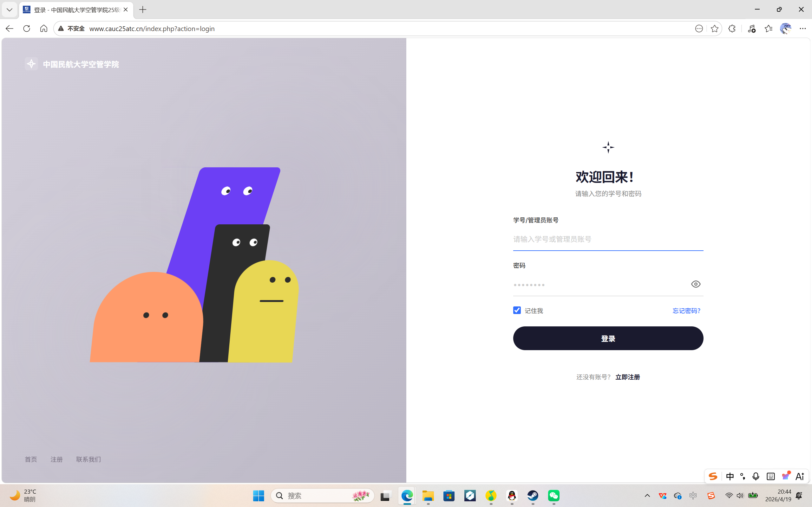
Task: Open the browser settings ellipsis menu
Action: point(803,29)
